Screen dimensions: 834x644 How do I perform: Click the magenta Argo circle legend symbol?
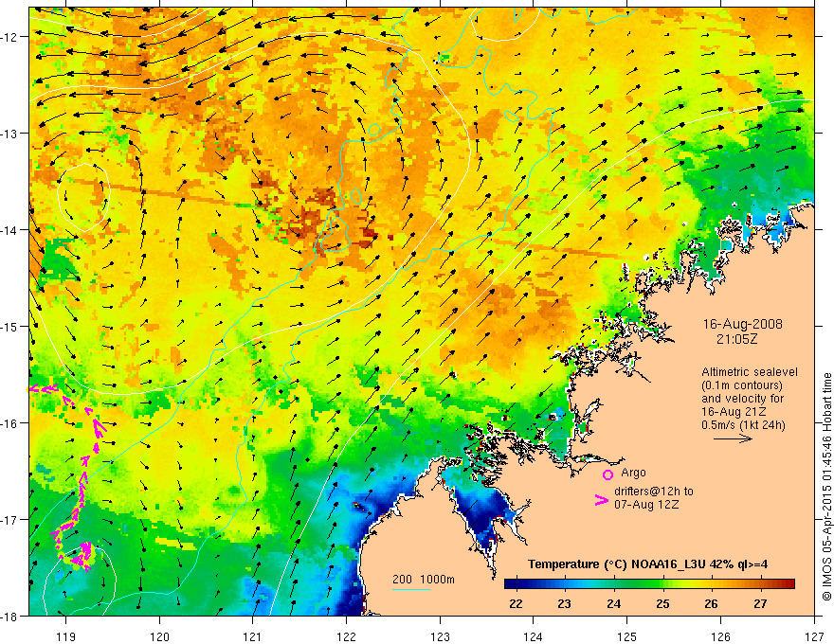pos(607,474)
